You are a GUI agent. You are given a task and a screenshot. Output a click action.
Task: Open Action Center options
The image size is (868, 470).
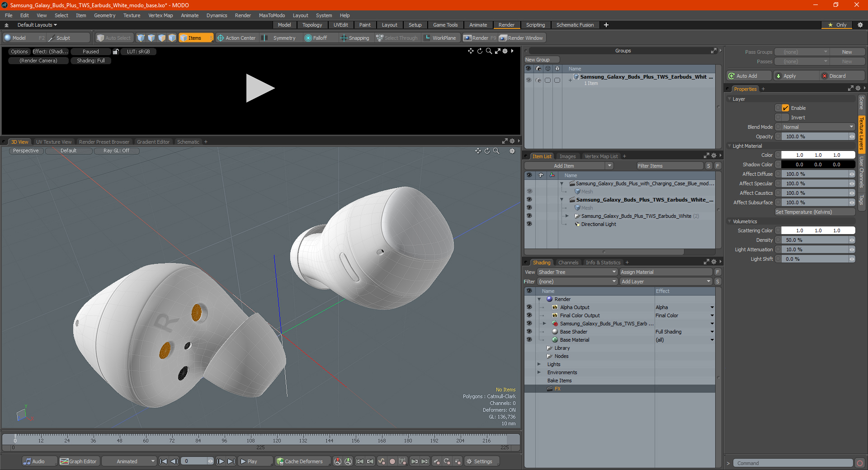coord(236,38)
